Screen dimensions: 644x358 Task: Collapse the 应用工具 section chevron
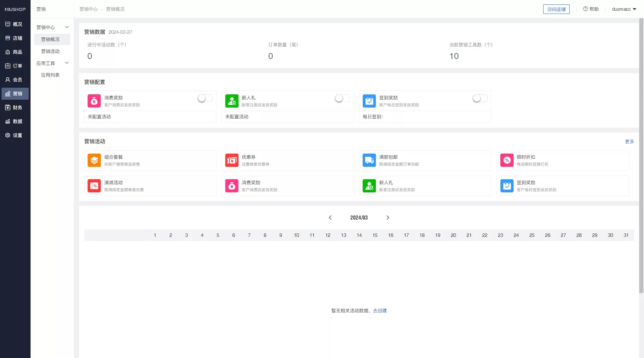67,63
